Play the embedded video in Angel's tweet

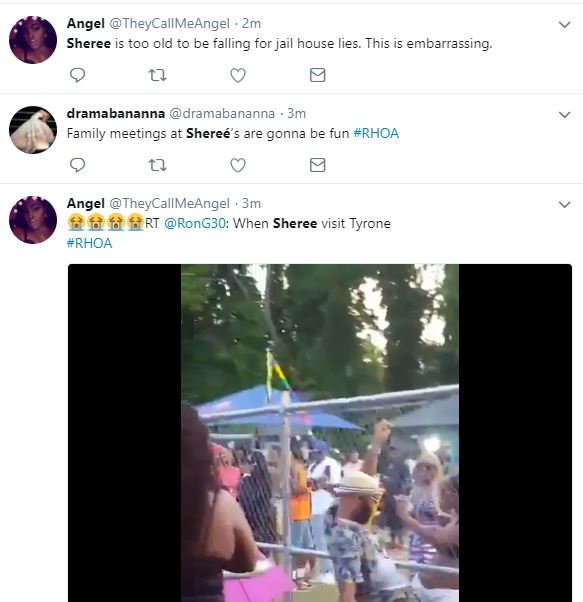click(x=320, y=433)
